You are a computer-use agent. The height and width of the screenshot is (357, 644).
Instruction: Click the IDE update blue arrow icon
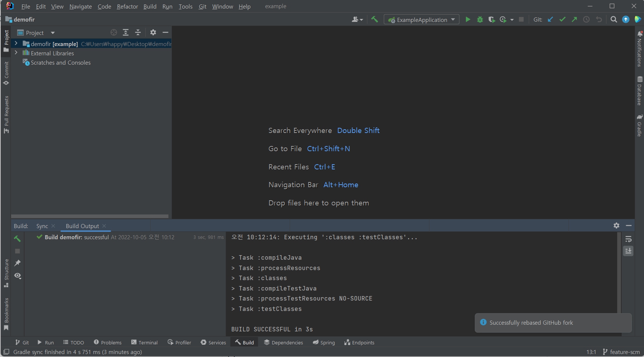click(x=626, y=19)
